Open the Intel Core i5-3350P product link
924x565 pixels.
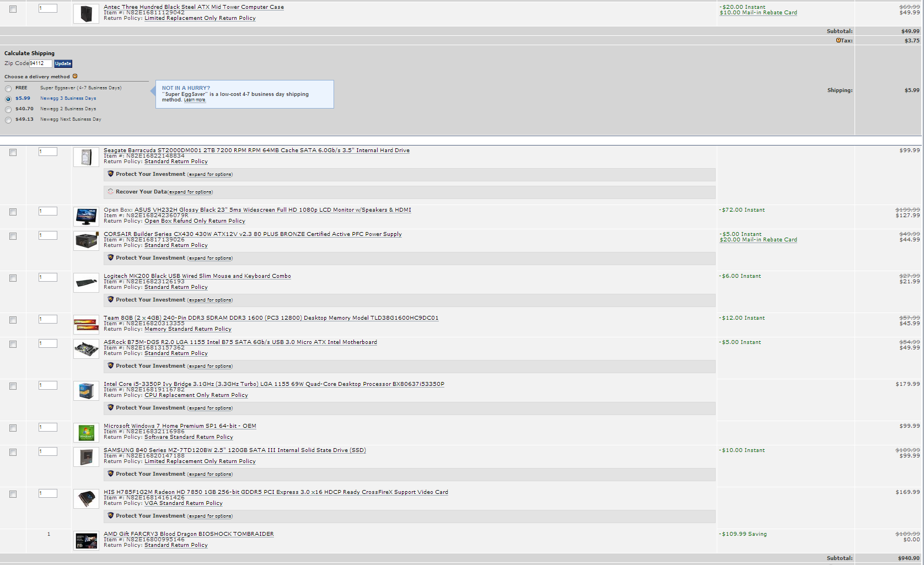point(274,384)
